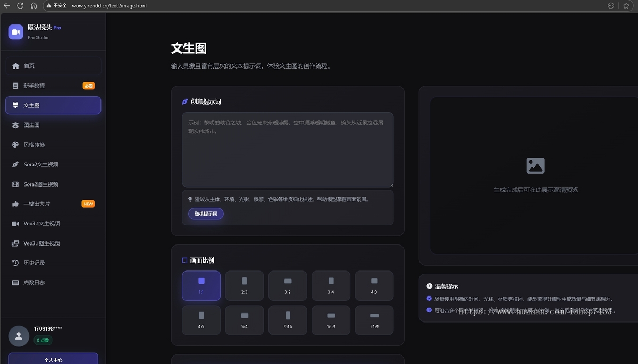Image resolution: width=638 pixels, height=364 pixels.
Task: Click the icon beside 文生图 in the sidebar
Action: click(15, 105)
